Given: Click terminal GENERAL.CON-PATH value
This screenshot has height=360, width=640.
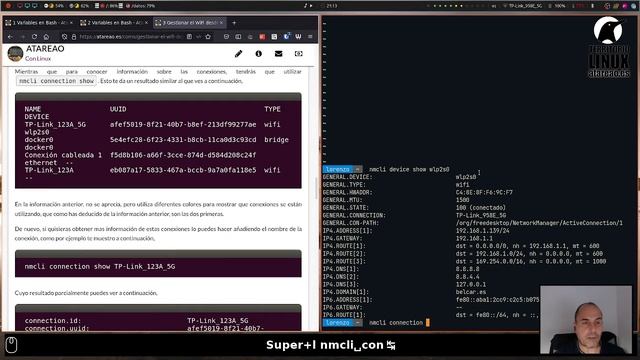Looking at the screenshot, I should point(539,223).
